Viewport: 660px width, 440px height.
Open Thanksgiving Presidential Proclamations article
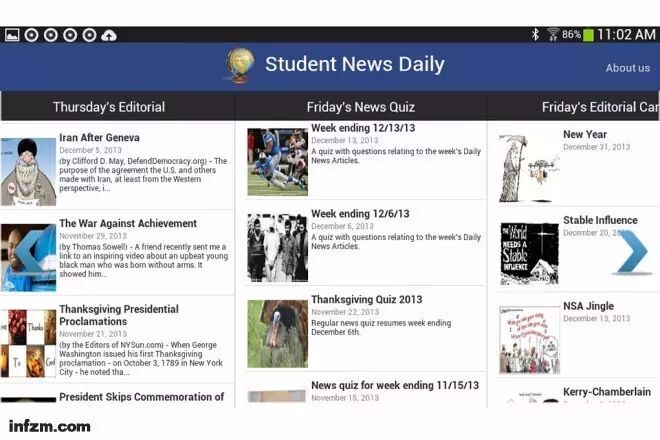pyautogui.click(x=117, y=339)
